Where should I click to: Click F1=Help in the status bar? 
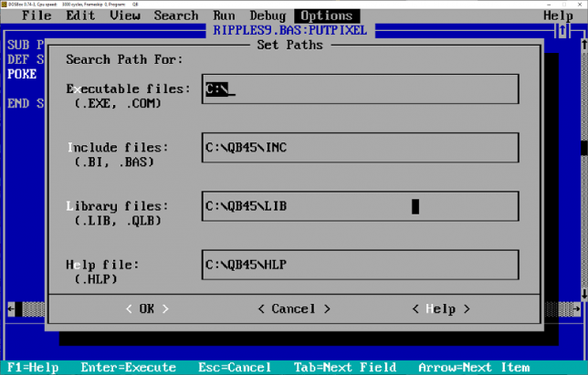click(29, 367)
